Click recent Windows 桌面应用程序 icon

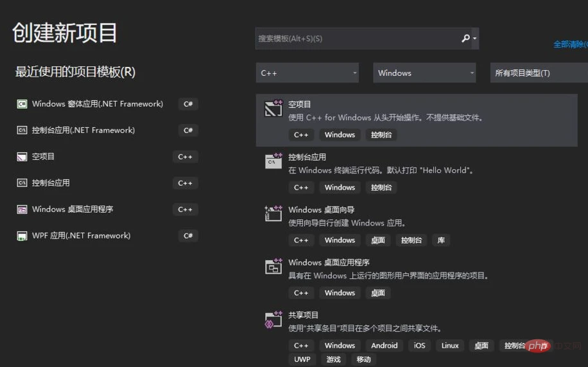(22, 210)
